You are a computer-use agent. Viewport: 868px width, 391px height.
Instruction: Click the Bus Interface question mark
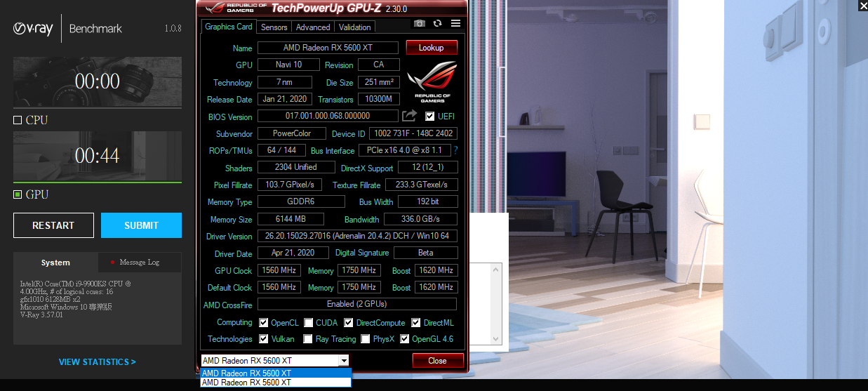pyautogui.click(x=455, y=150)
